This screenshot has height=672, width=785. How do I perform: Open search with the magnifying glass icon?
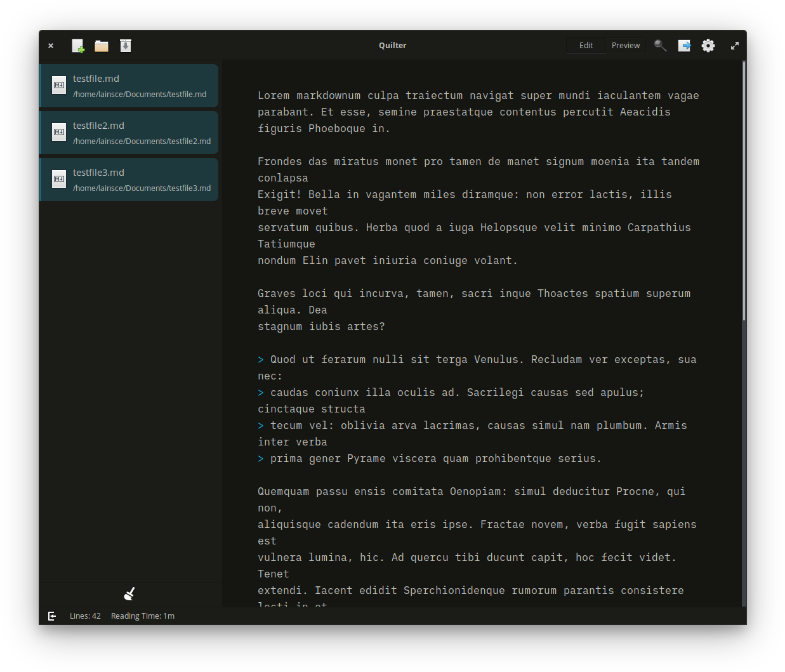click(x=660, y=46)
